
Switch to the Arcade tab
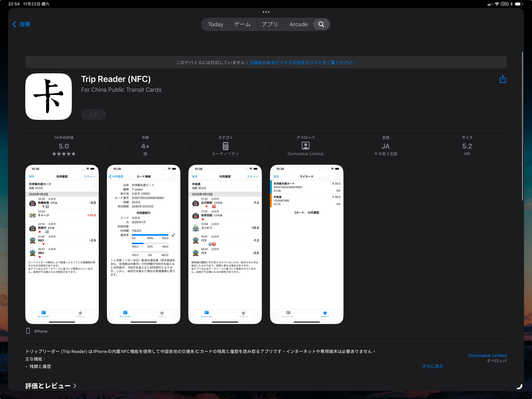pyautogui.click(x=298, y=24)
